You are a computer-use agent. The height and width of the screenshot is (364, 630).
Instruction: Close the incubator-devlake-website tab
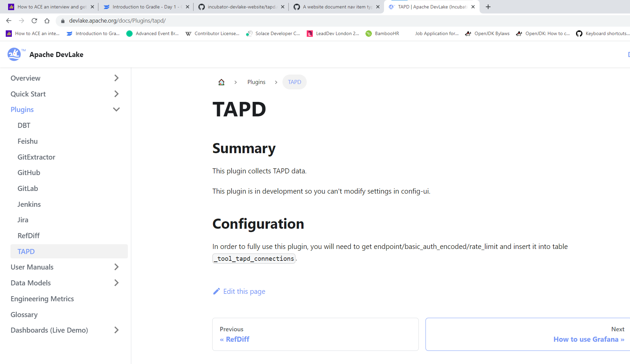[x=283, y=7]
